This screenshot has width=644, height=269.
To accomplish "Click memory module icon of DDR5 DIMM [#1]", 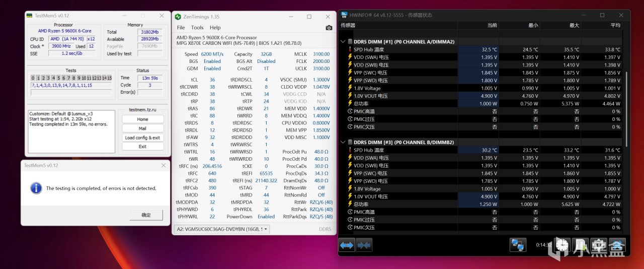I will (350, 42).
